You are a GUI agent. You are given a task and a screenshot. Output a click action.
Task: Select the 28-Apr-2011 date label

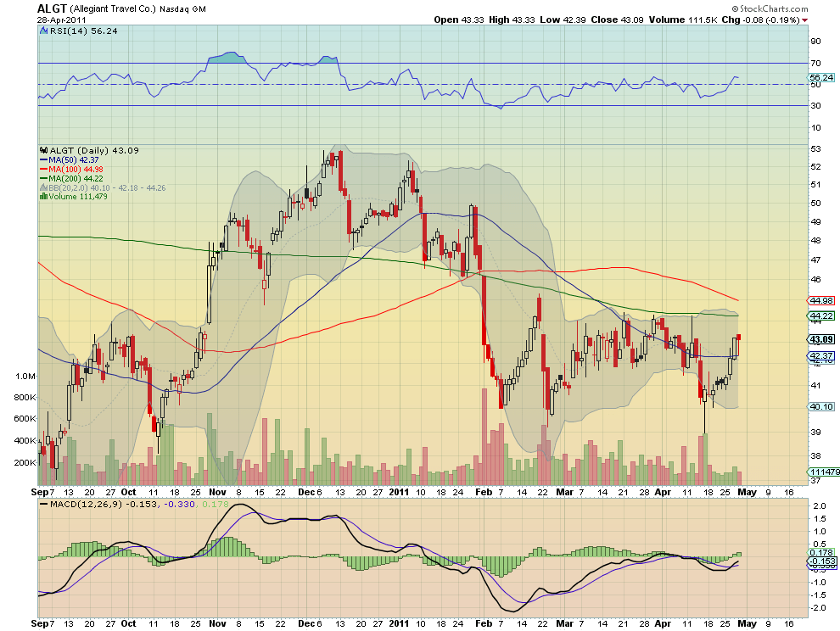(62, 20)
